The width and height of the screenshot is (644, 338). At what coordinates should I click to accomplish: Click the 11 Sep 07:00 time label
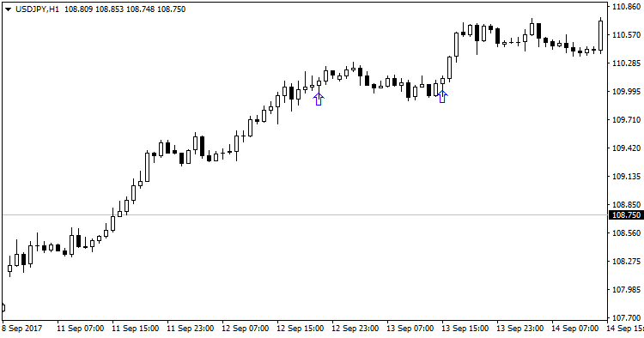pyautogui.click(x=81, y=329)
